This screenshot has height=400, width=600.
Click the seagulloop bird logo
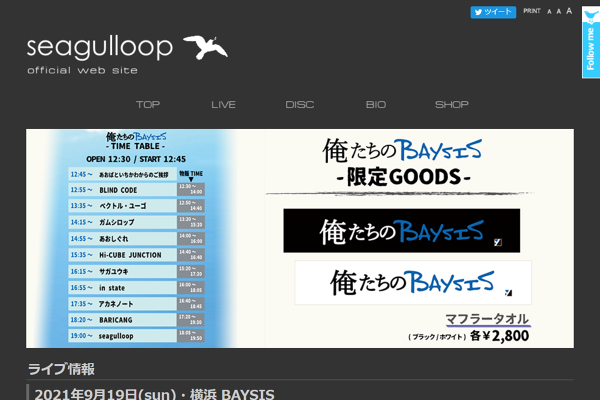(x=205, y=47)
